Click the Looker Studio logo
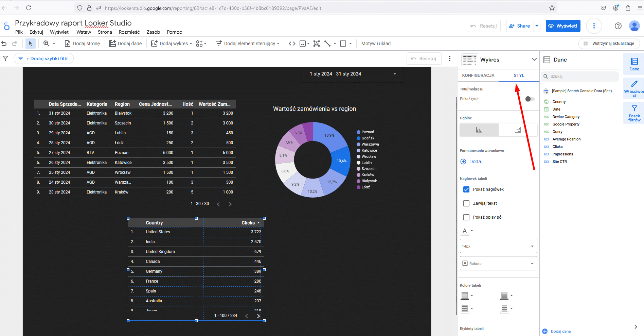 point(6,26)
